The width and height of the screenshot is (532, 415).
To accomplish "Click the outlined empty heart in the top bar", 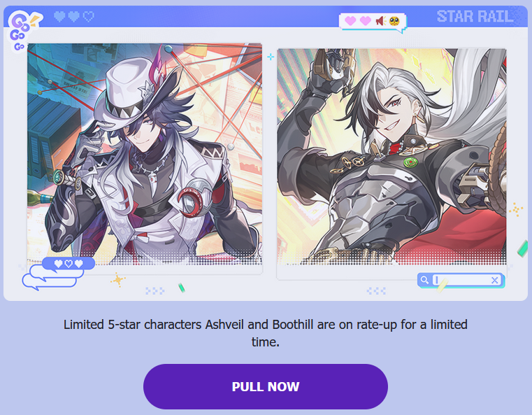I will [x=89, y=16].
